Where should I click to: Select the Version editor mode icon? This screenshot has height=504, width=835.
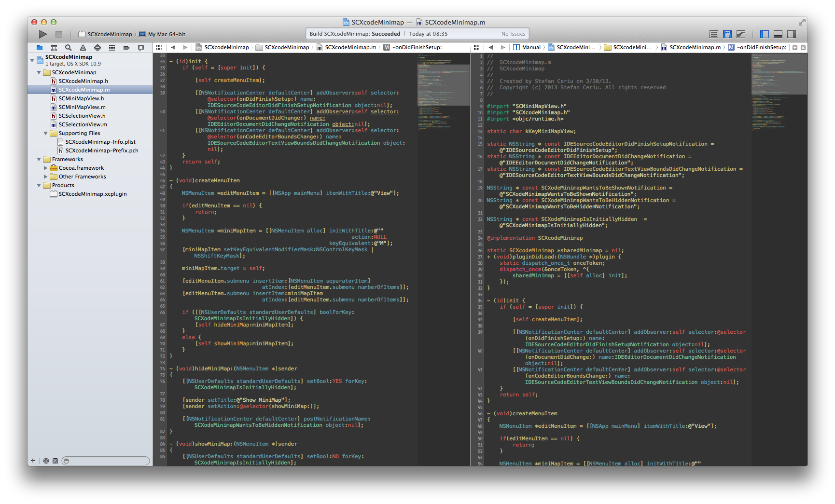(741, 34)
